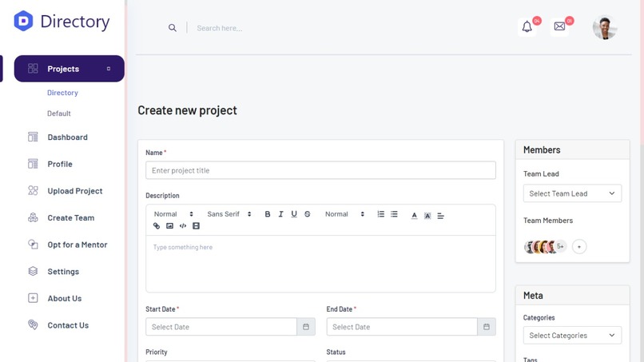Open the End Date calendar icon
Image resolution: width=644 pixels, height=362 pixels.
[487, 327]
